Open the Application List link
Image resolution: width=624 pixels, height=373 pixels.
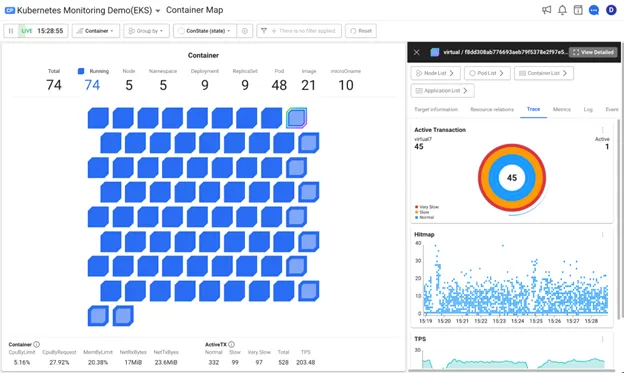coord(443,91)
